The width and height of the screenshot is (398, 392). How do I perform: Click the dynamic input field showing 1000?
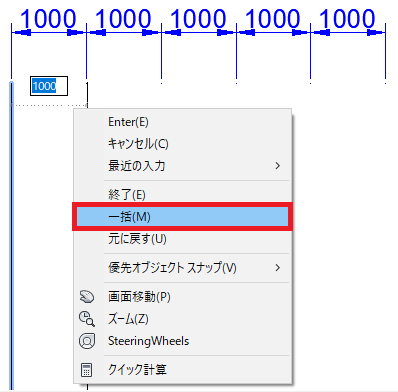click(49, 86)
